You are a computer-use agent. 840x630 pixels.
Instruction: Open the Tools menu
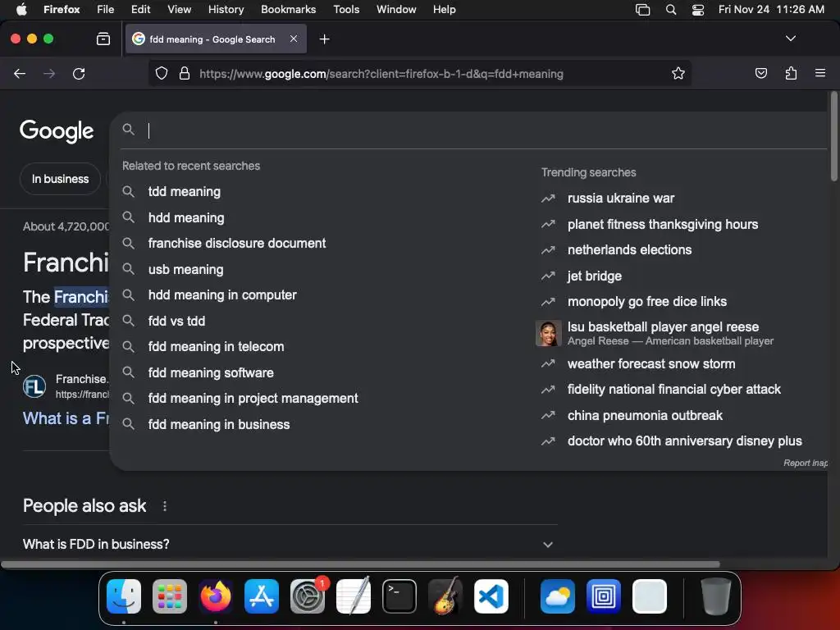point(346,10)
